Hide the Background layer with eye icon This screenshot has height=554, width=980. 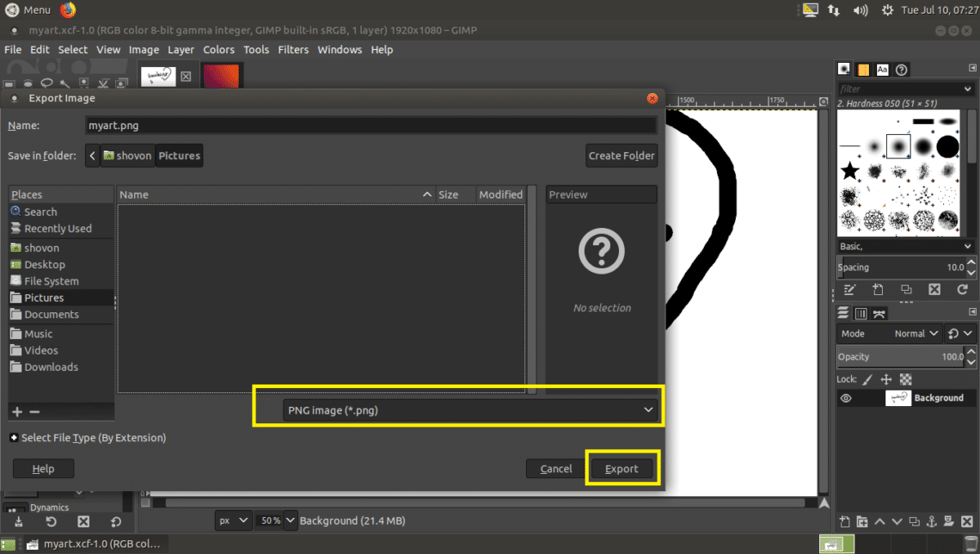point(846,398)
